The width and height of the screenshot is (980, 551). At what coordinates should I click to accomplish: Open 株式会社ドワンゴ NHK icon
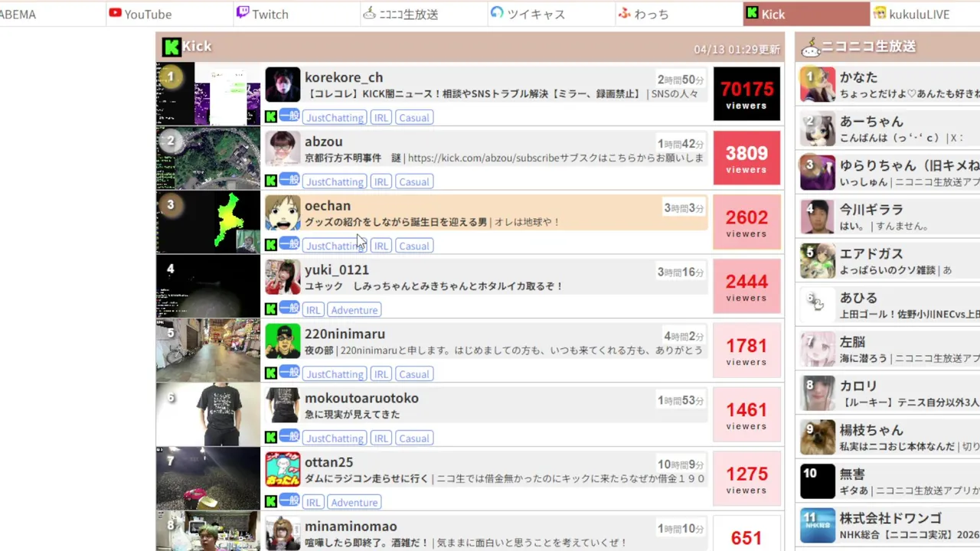point(817,526)
